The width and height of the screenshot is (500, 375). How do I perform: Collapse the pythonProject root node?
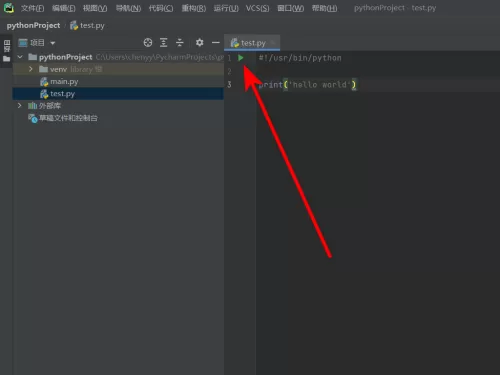click(x=20, y=57)
